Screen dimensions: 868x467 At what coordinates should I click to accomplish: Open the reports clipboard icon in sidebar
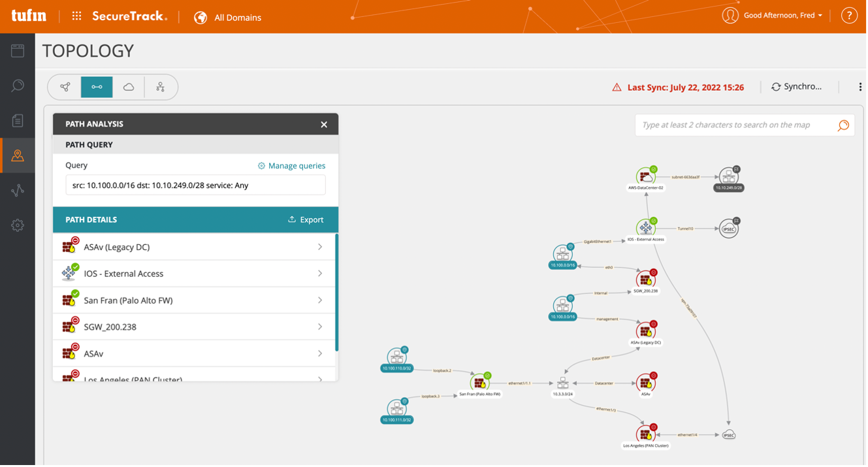pos(18,120)
